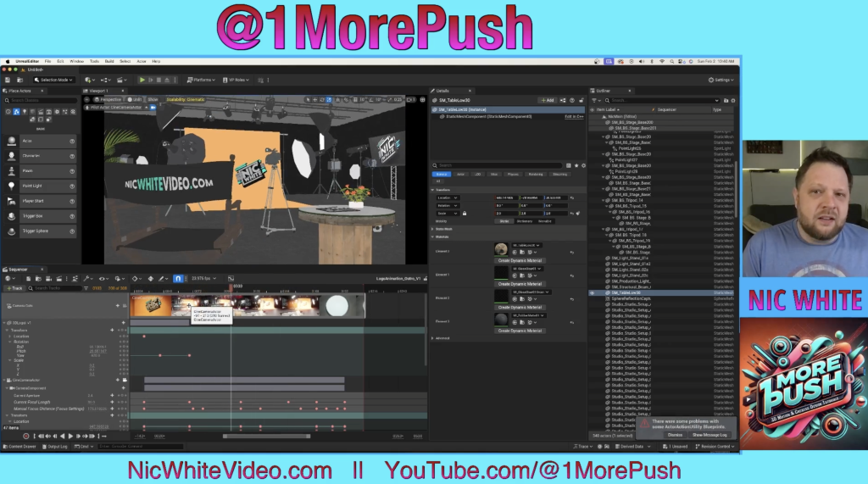Click the Sequencer save sequence icon
This screenshot has width=868, height=484.
pyautogui.click(x=28, y=279)
